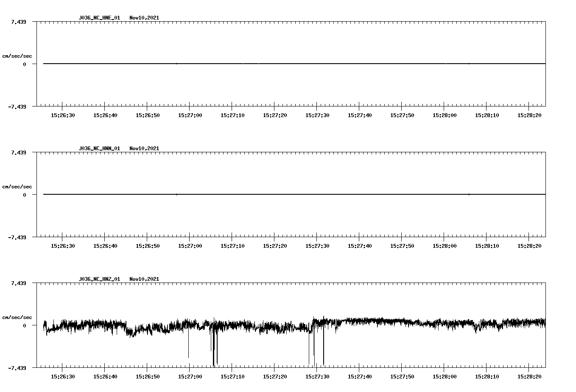Choose 15:27:00 time label under HNZ plot
The width and height of the screenshot is (576, 392).
pyautogui.click(x=190, y=377)
